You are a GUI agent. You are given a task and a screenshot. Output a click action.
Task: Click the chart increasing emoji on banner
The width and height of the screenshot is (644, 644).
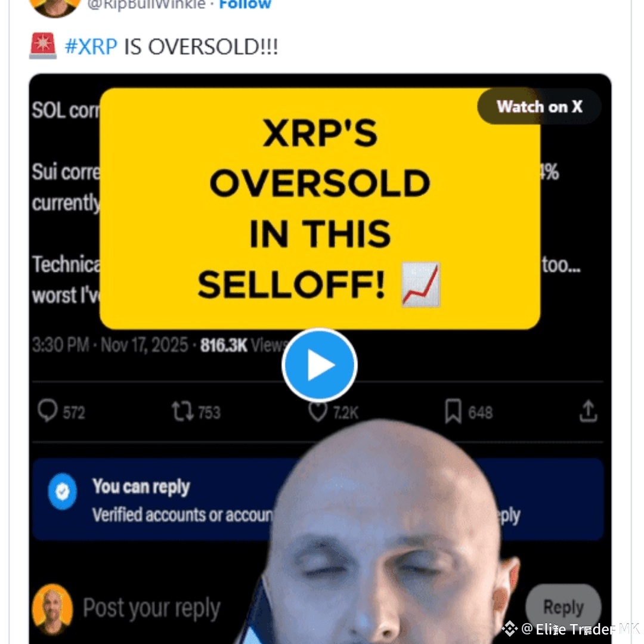click(420, 284)
